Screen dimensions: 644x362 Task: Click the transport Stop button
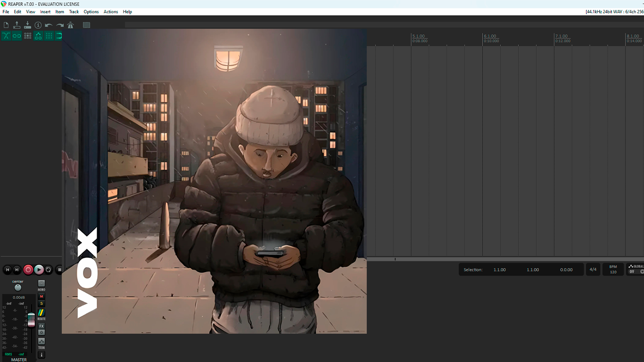pos(58,270)
